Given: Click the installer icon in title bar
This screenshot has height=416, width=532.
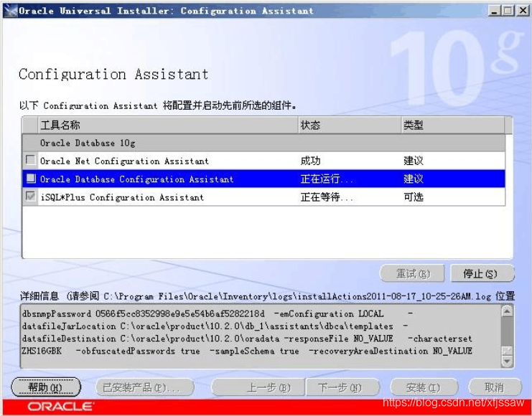Looking at the screenshot, I should pos(11,11).
